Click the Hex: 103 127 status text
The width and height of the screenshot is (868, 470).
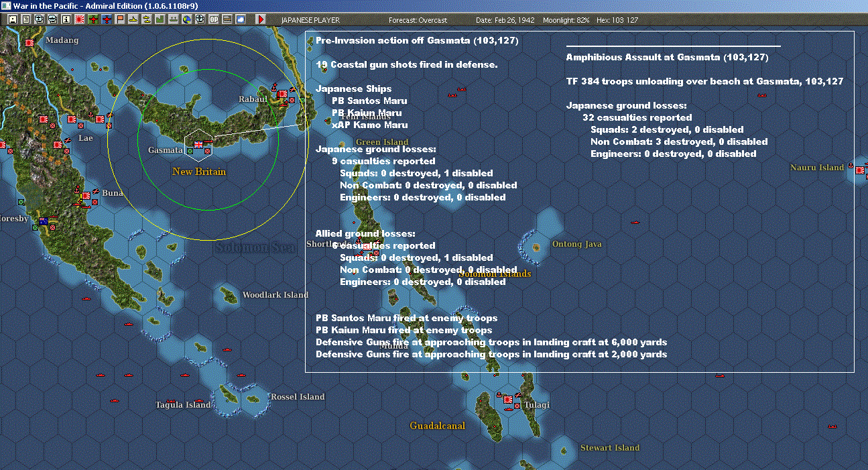618,20
